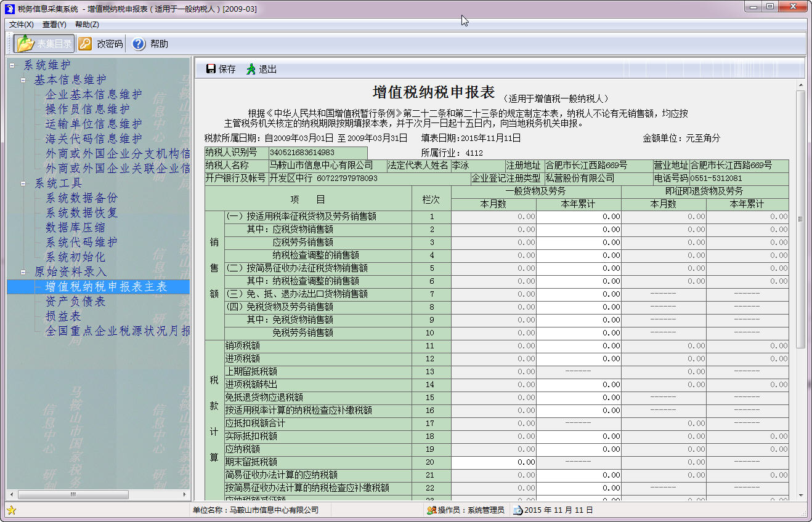812x522 pixels.
Task: Click the tree panel horizontal scrollbar thumb
Action: [73, 494]
